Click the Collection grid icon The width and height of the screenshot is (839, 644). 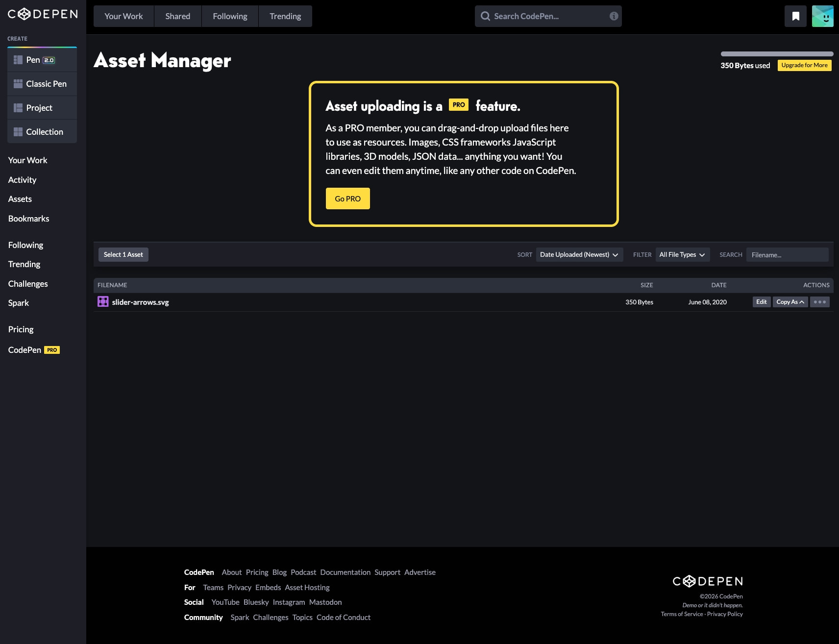(18, 132)
